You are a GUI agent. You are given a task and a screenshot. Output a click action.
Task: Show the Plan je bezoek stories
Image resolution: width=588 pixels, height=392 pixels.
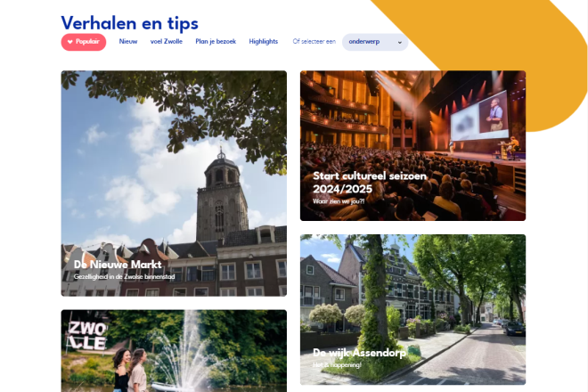coord(216,42)
